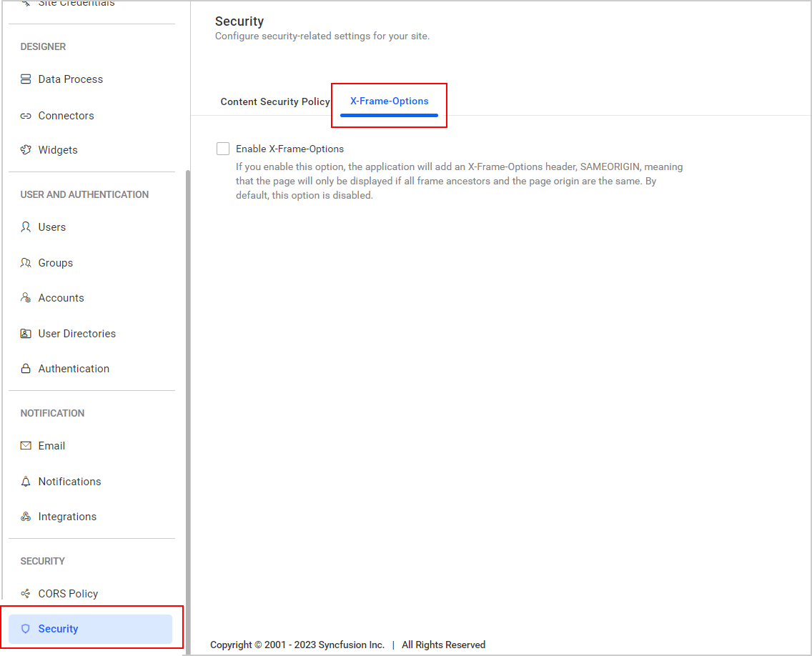Click the Users person icon
The height and width of the screenshot is (656, 812).
[26, 227]
